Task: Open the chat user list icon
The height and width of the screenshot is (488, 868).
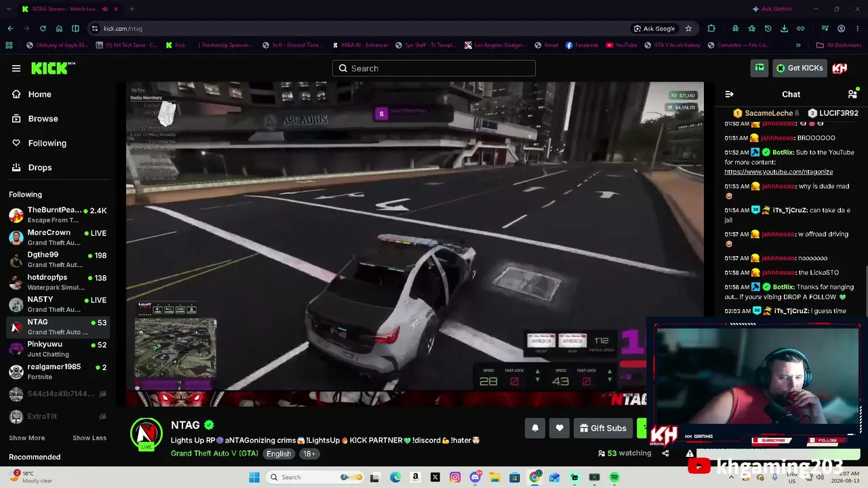Action: pyautogui.click(x=852, y=94)
